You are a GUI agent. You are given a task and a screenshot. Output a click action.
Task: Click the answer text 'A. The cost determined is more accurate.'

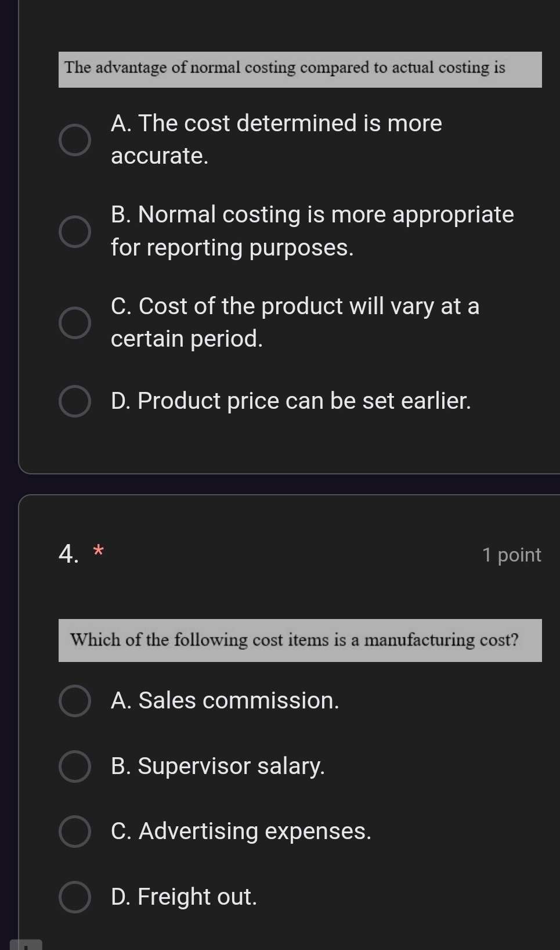point(276,139)
